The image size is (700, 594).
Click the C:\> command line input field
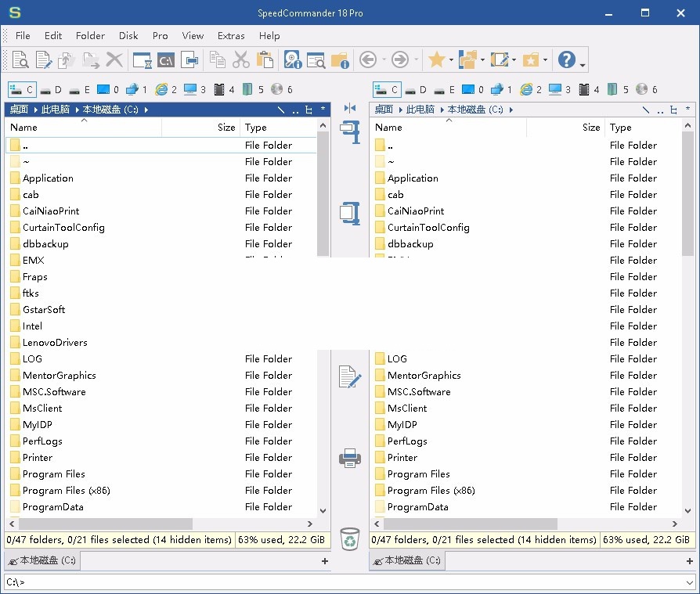(345, 582)
